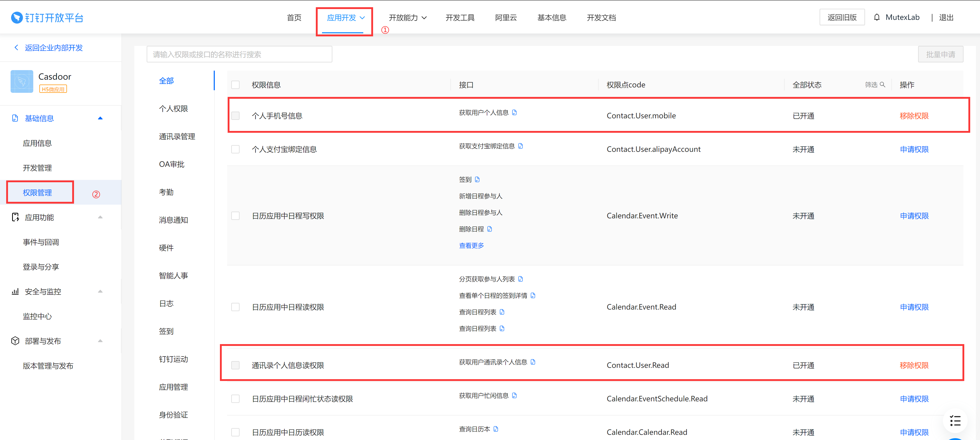Click the DingTalk open platform logo
The image size is (980, 440).
point(47,18)
